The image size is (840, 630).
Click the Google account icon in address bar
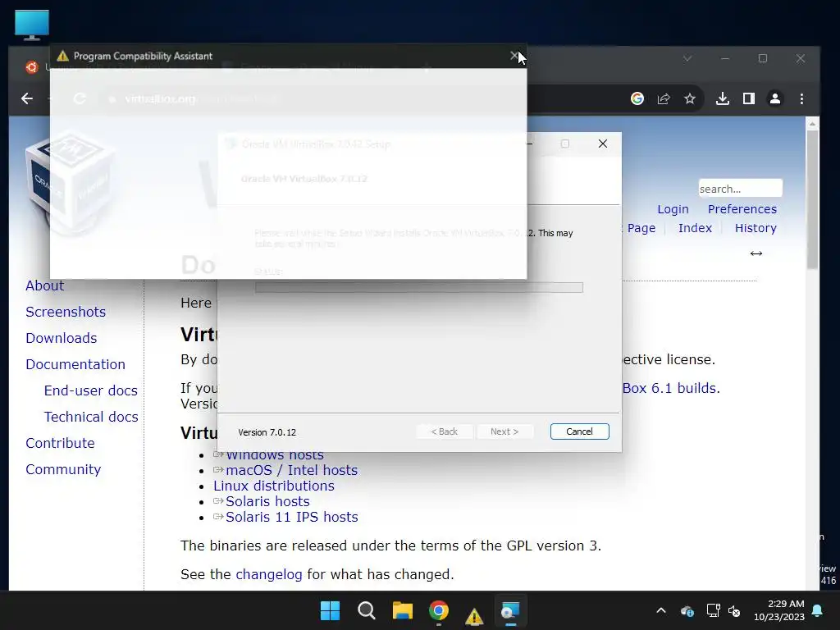(x=637, y=98)
